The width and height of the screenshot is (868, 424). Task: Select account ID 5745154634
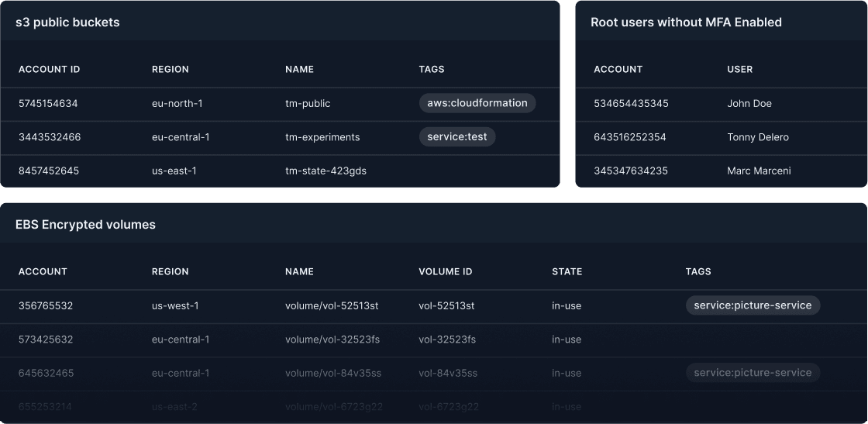[48, 104]
